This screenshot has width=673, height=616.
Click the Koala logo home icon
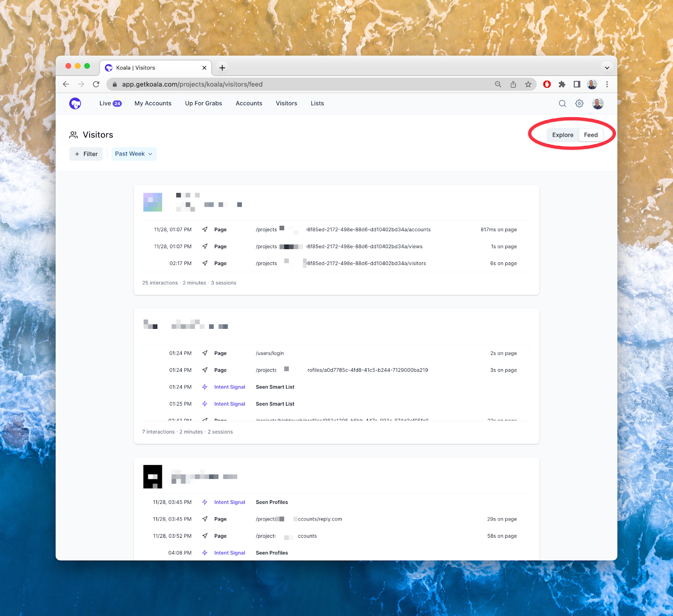(x=75, y=103)
